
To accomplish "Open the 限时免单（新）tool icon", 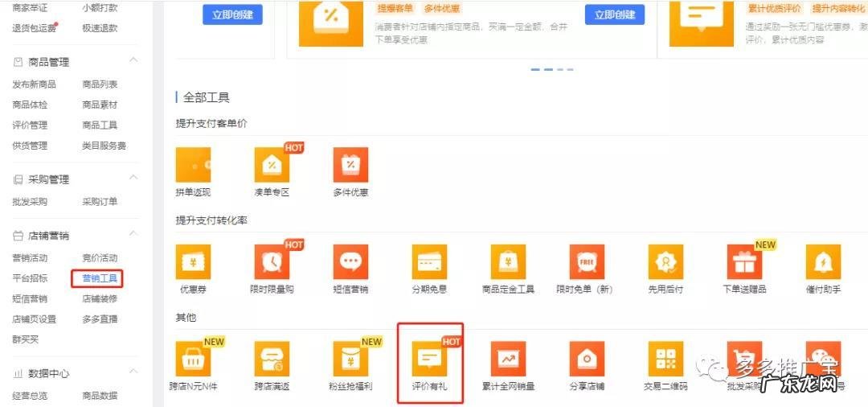I will [x=587, y=261].
